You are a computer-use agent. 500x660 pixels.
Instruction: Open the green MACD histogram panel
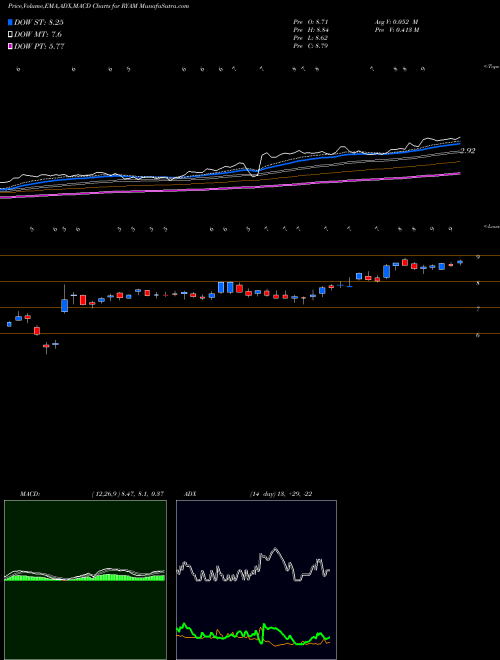pyautogui.click(x=85, y=580)
